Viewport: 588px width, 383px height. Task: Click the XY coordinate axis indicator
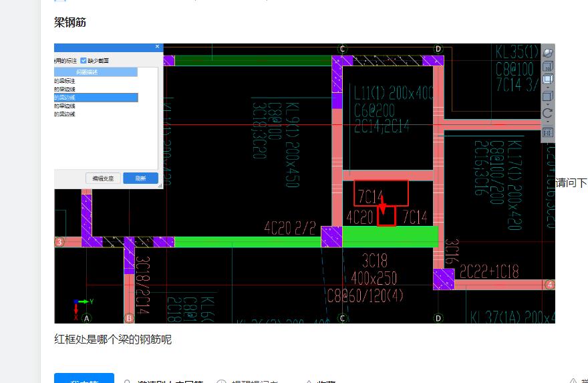tap(82, 309)
